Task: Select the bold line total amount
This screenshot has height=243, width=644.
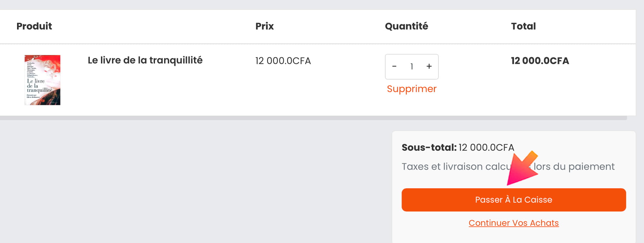Action: point(540,61)
